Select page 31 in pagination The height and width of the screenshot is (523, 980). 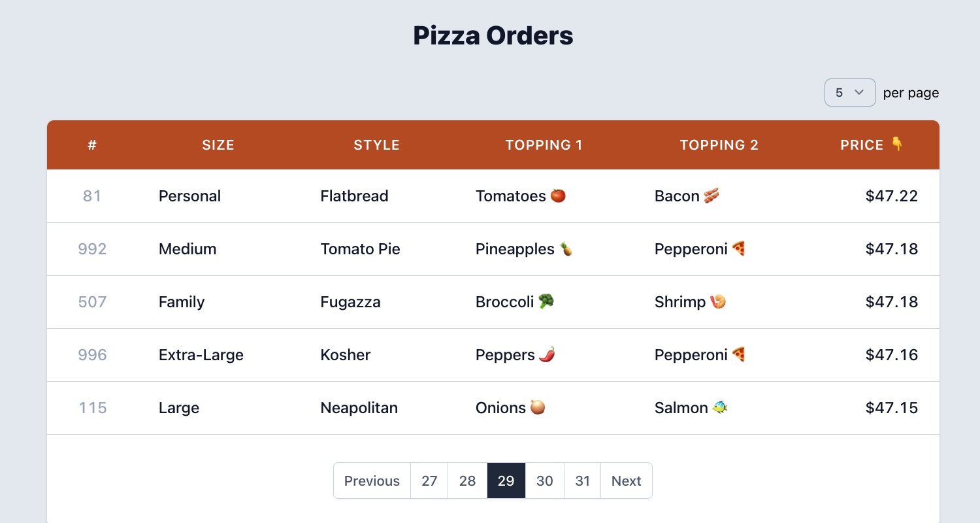point(583,481)
